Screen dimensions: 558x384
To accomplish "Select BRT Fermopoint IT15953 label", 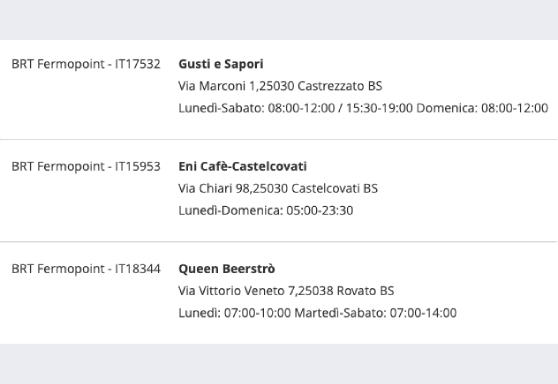I will click(x=86, y=167).
